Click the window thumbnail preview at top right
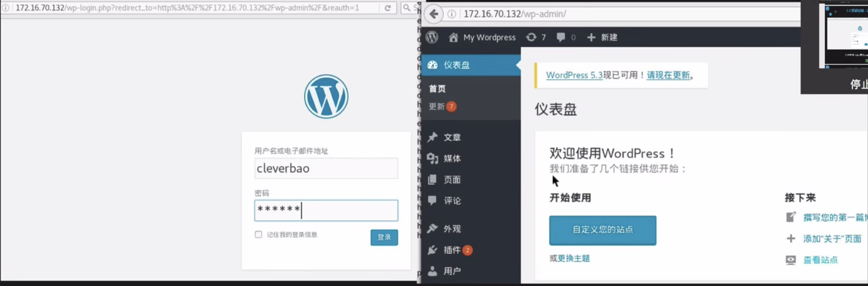This screenshot has height=286, width=868. (843, 35)
